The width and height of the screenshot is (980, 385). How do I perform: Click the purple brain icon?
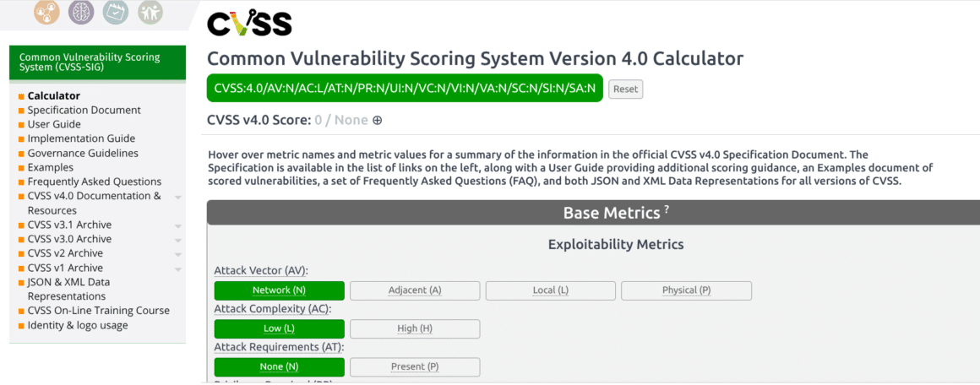point(81,12)
